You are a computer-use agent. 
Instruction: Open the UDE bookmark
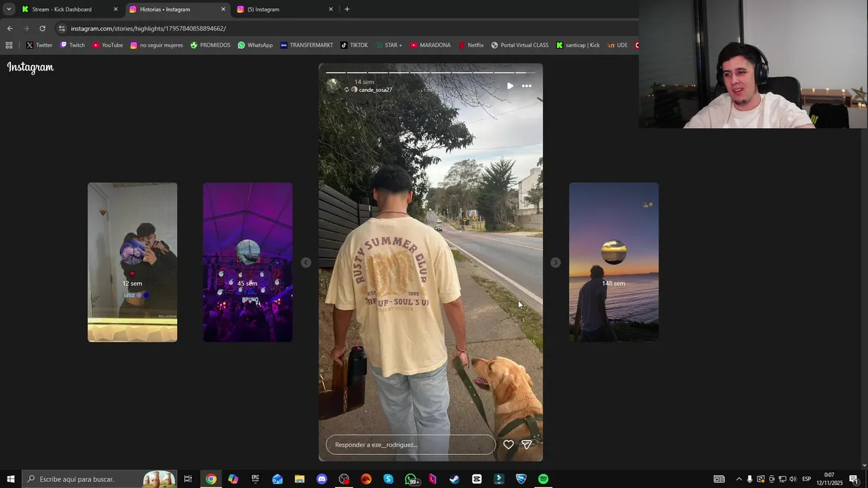(x=618, y=45)
